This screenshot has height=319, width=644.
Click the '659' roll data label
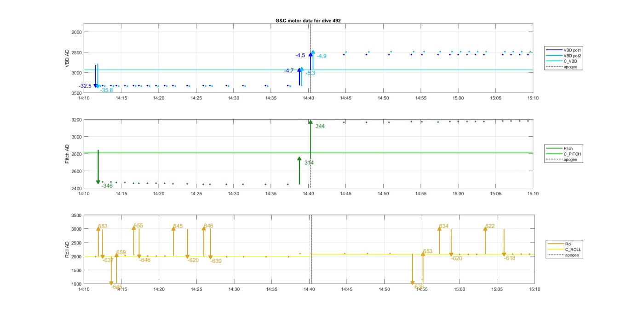pos(121,253)
